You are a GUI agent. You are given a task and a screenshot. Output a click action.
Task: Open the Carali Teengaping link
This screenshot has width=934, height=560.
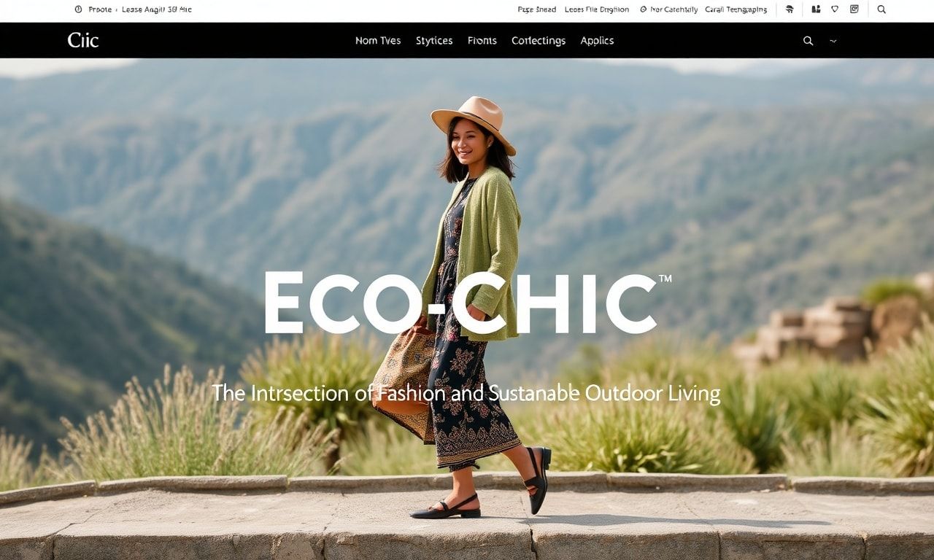click(736, 9)
